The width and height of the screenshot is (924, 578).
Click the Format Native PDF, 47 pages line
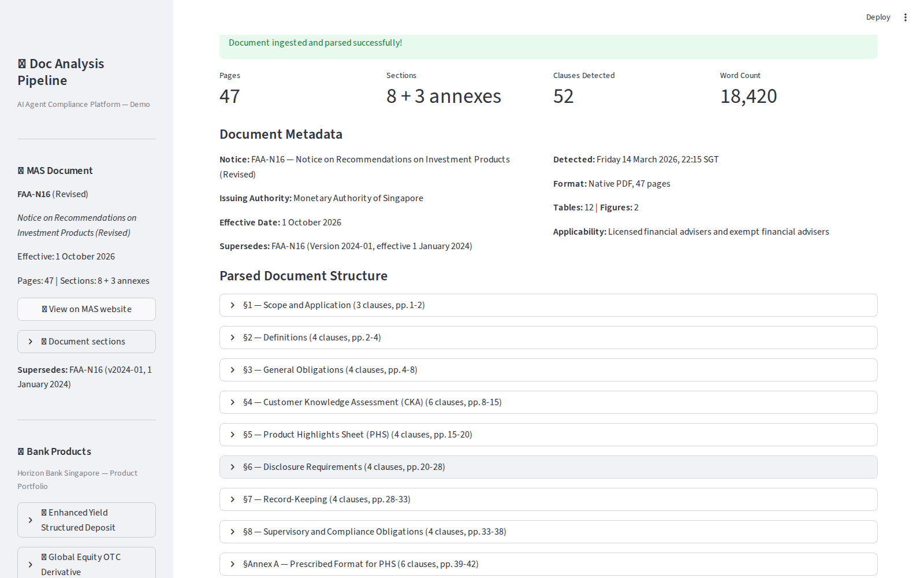point(612,184)
